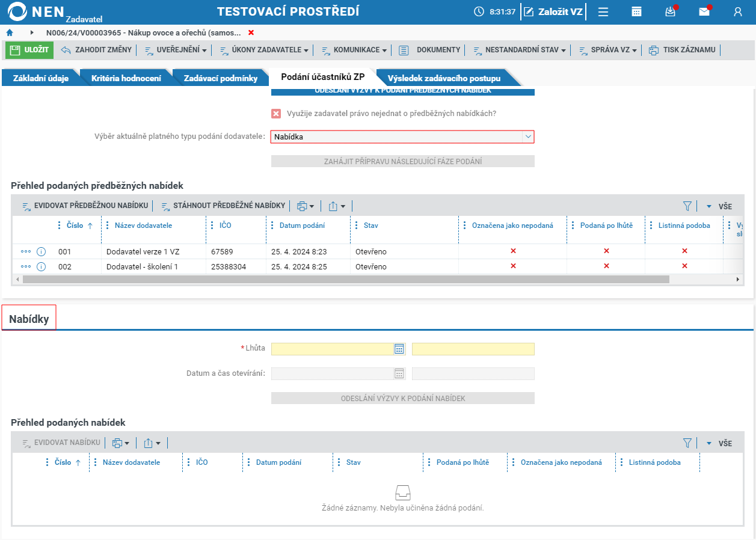Expand export dropdown in preliminary offers toolbar
756x540 pixels.
(x=337, y=206)
